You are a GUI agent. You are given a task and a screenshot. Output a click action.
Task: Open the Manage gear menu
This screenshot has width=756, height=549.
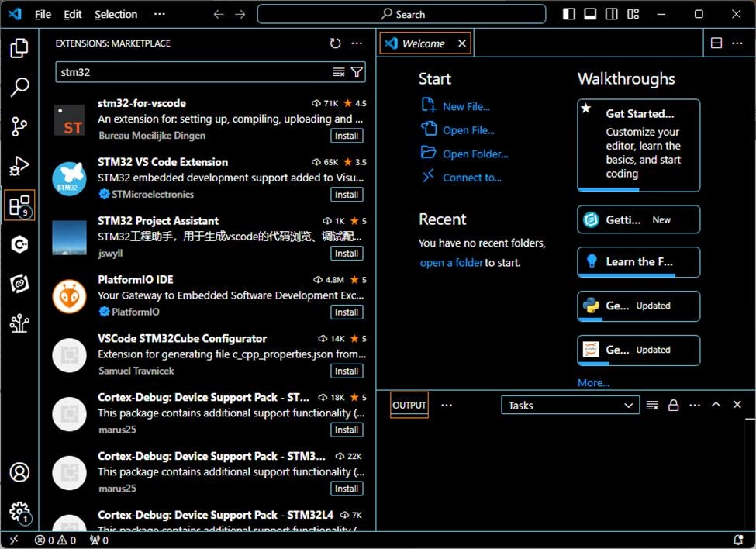click(x=19, y=512)
